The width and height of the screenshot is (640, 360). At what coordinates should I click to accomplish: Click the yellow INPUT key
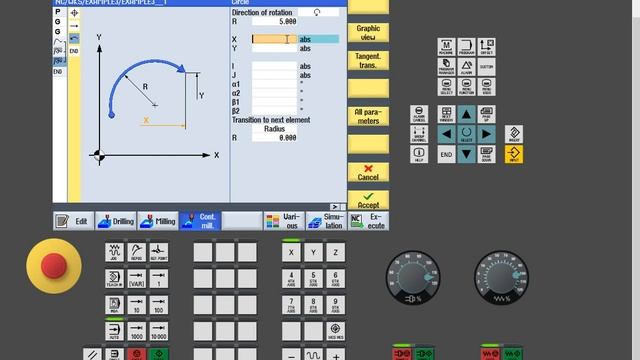(514, 154)
